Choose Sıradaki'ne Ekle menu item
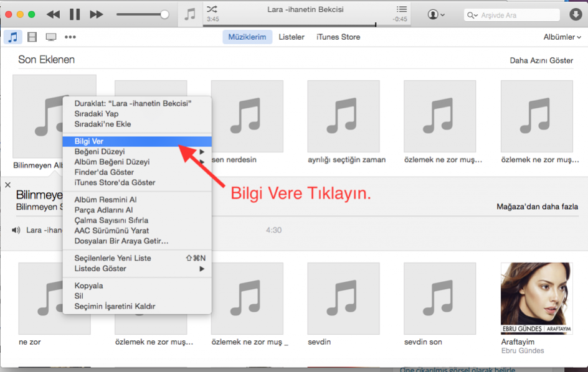 tap(137, 124)
